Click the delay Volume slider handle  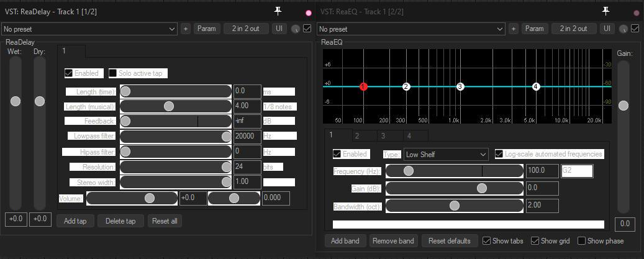click(150, 198)
